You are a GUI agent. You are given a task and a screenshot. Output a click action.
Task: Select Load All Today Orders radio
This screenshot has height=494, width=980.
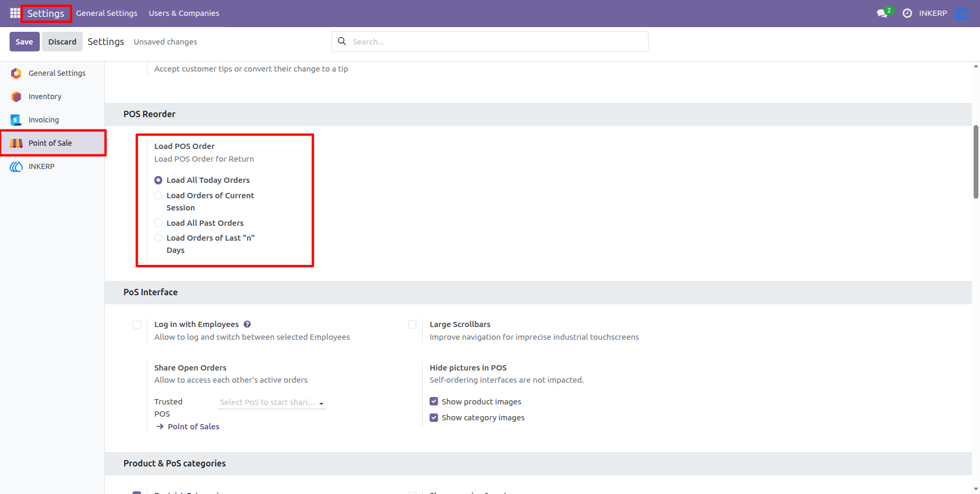point(158,180)
